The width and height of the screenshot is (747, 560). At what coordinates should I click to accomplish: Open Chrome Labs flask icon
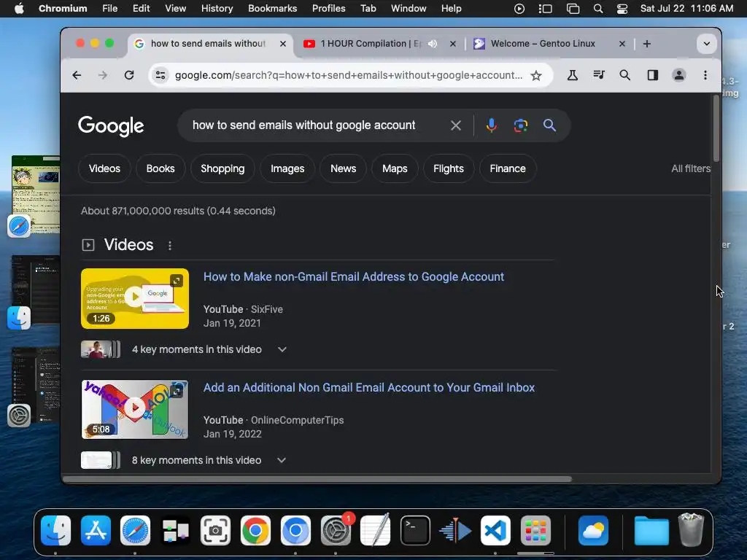point(573,75)
